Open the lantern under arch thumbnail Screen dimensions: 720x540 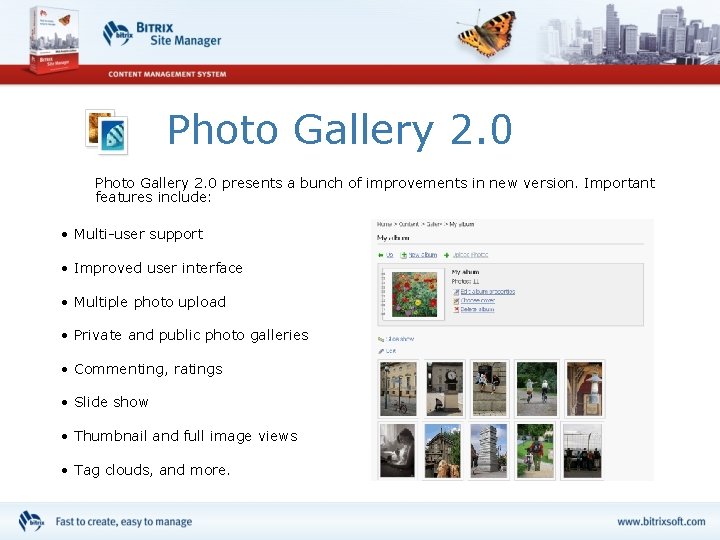click(x=584, y=388)
